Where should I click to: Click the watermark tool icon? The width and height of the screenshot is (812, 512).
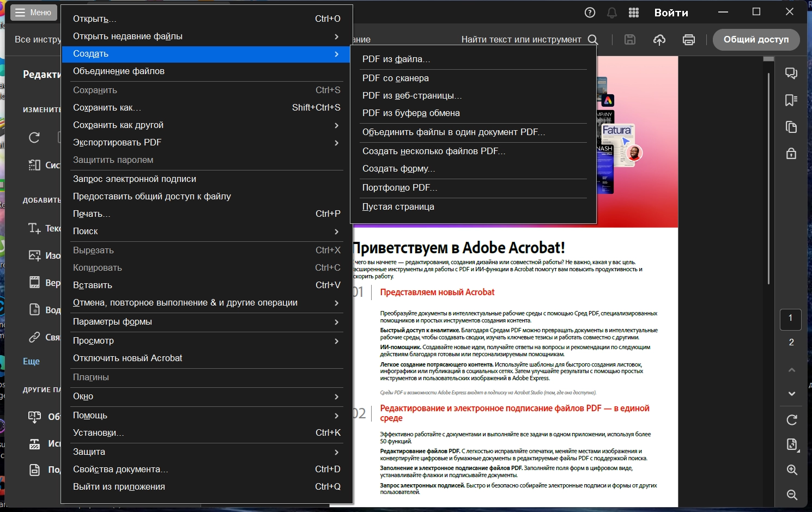coord(34,310)
